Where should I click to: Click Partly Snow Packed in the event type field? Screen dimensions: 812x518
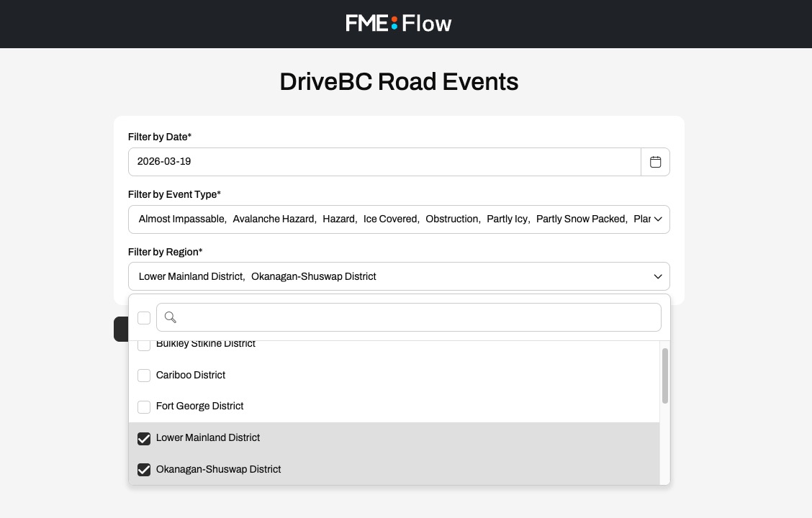point(580,219)
